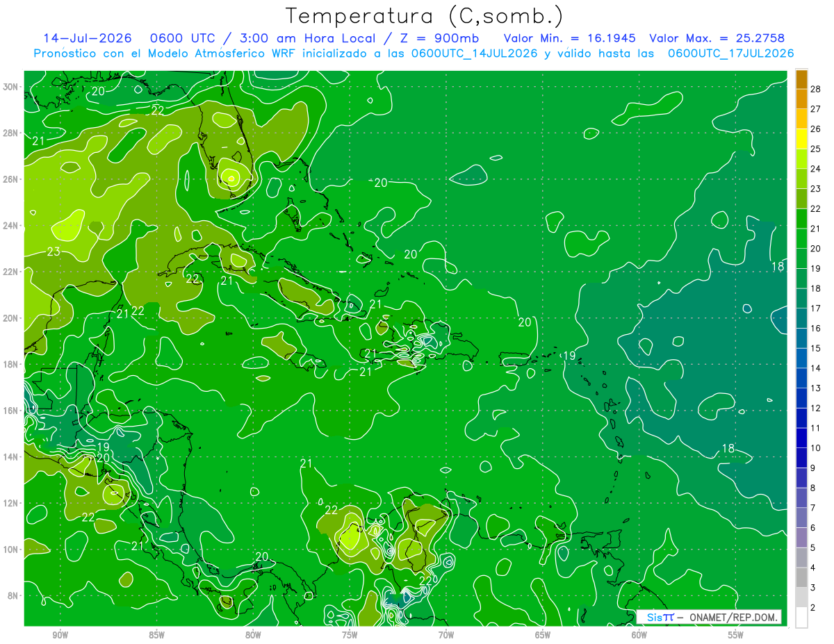Click the 8 label on the color scale
The width and height of the screenshot is (834, 644).
[x=812, y=488]
